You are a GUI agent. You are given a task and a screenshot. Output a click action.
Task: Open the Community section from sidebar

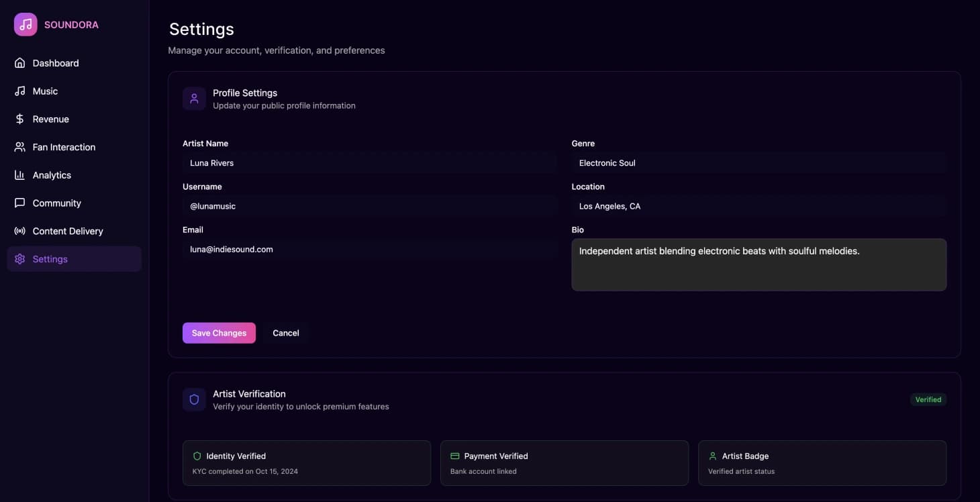coord(56,203)
